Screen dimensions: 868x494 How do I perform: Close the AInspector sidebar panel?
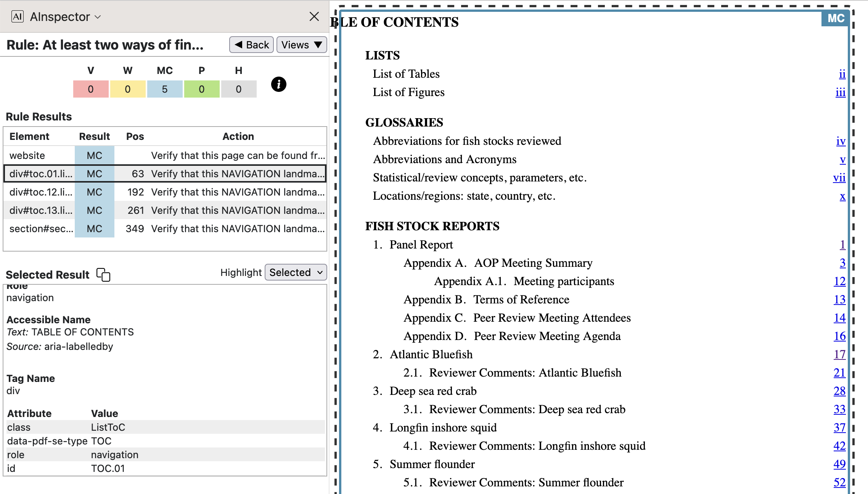pyautogui.click(x=314, y=16)
